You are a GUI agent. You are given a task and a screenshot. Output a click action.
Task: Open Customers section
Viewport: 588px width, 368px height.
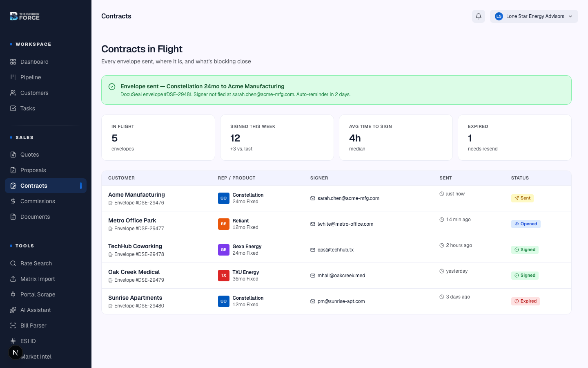point(46,93)
